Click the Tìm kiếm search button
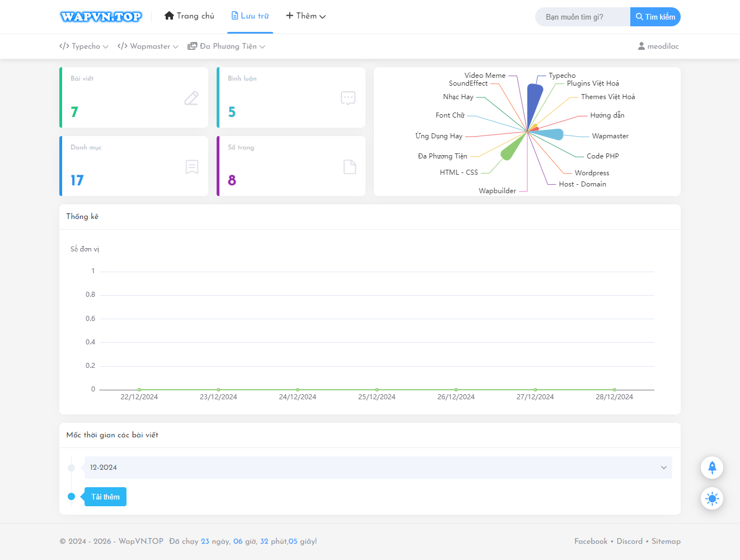This screenshot has width=740, height=560. point(655,17)
